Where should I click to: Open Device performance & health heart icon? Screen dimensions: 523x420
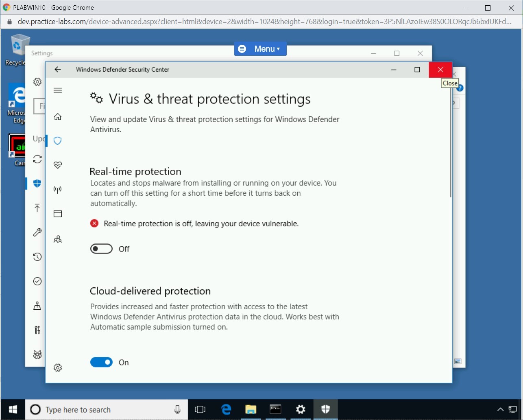58,165
